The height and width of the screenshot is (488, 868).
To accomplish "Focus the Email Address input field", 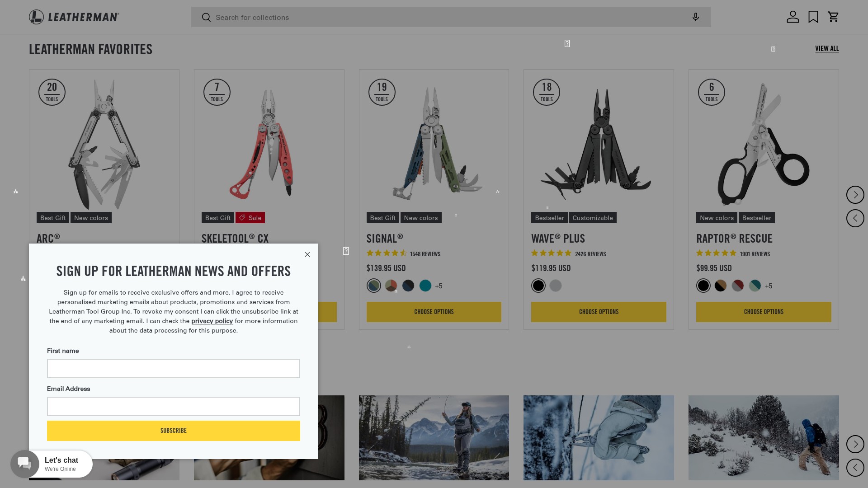I will point(174,407).
